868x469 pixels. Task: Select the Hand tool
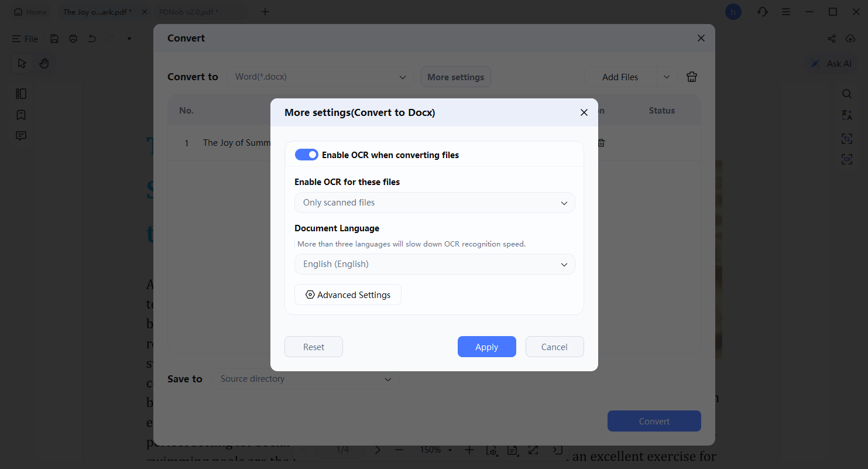[44, 63]
